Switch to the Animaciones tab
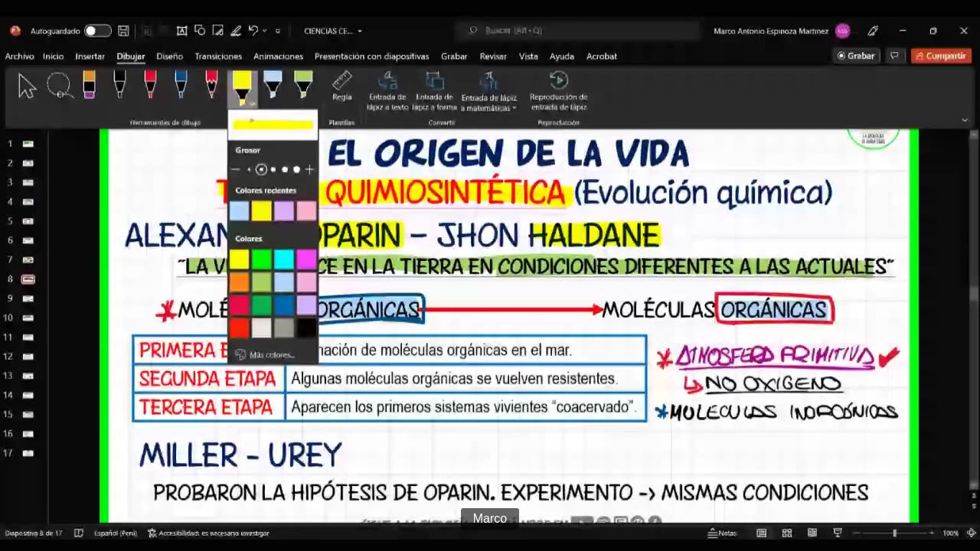This screenshot has width=980, height=551. pyautogui.click(x=278, y=56)
